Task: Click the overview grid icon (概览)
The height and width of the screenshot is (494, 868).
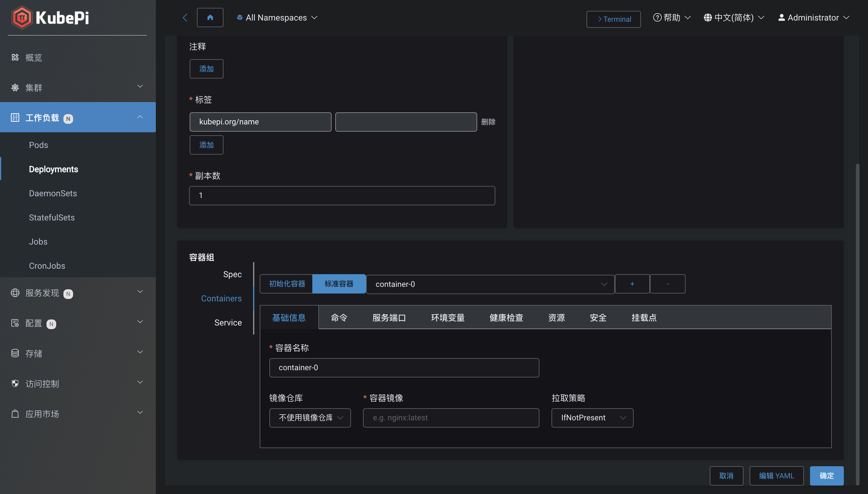Action: 15,57
